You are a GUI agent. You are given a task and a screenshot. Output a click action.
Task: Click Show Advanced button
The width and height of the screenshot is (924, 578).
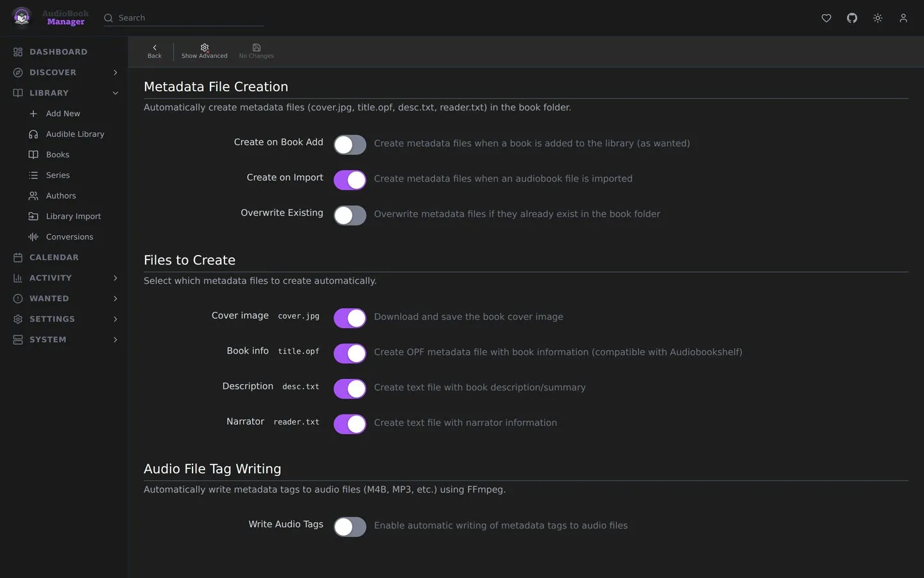coord(204,51)
